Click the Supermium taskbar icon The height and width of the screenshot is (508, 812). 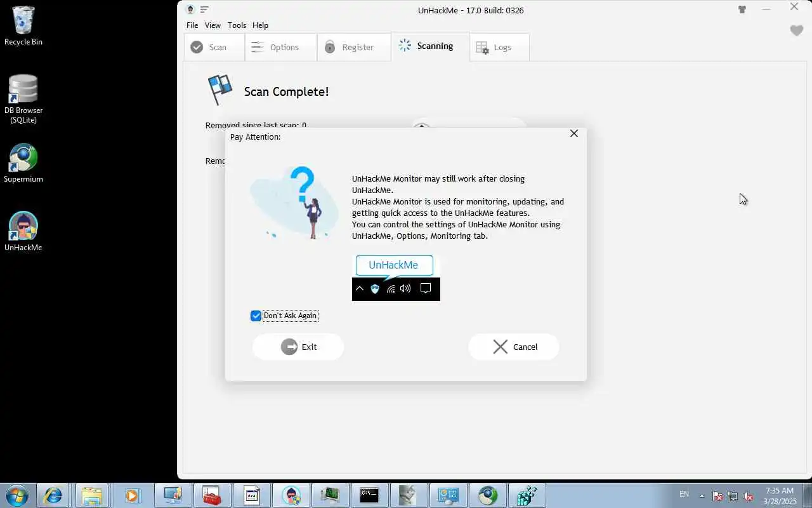pos(488,495)
